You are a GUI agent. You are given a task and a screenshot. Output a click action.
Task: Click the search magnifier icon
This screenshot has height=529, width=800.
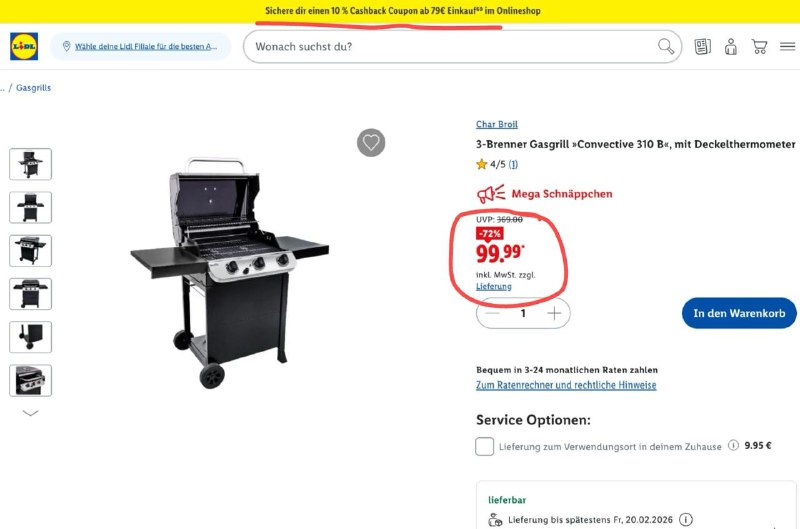click(666, 46)
